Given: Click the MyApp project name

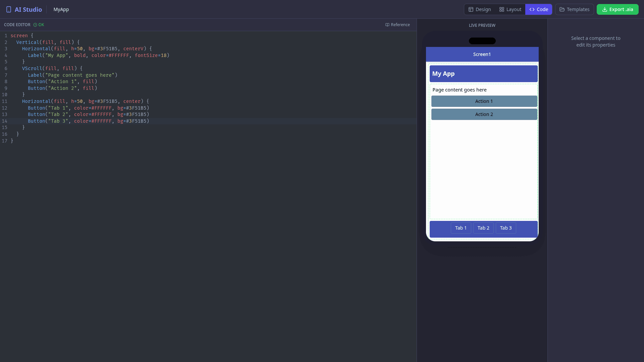Looking at the screenshot, I should pos(61,9).
